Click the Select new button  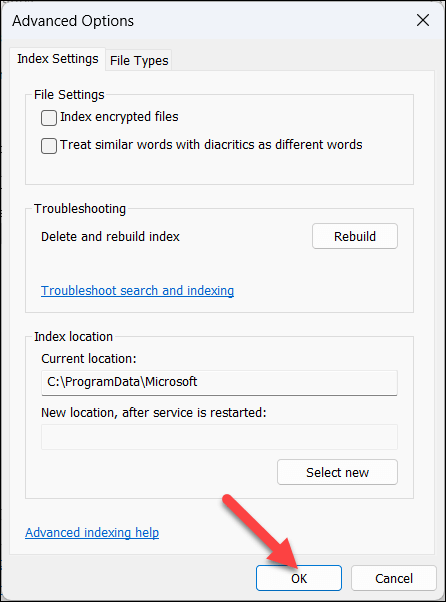(337, 472)
